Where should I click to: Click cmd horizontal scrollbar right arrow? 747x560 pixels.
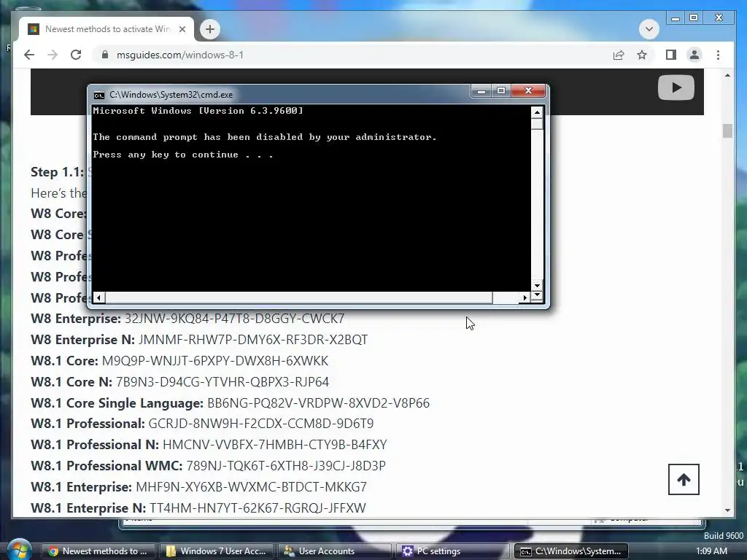pos(525,297)
